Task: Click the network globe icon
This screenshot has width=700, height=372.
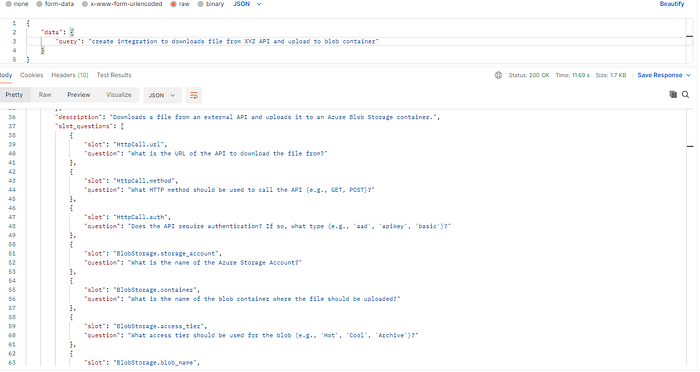Action: (498, 75)
